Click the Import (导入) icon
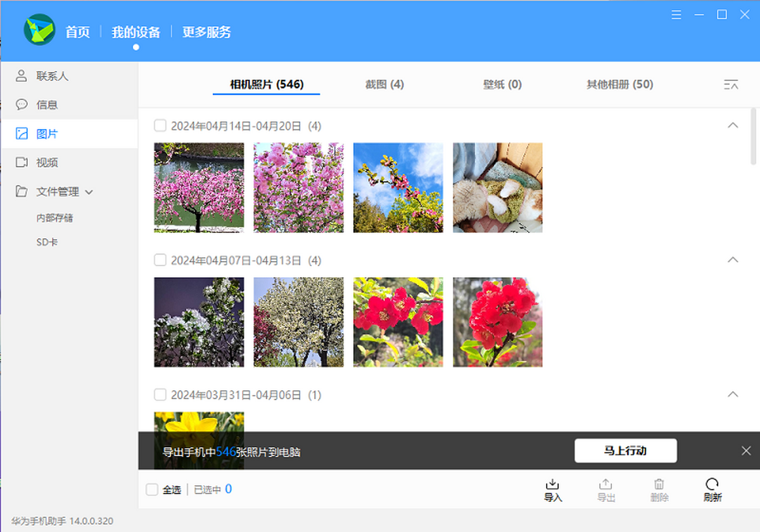 [553, 490]
